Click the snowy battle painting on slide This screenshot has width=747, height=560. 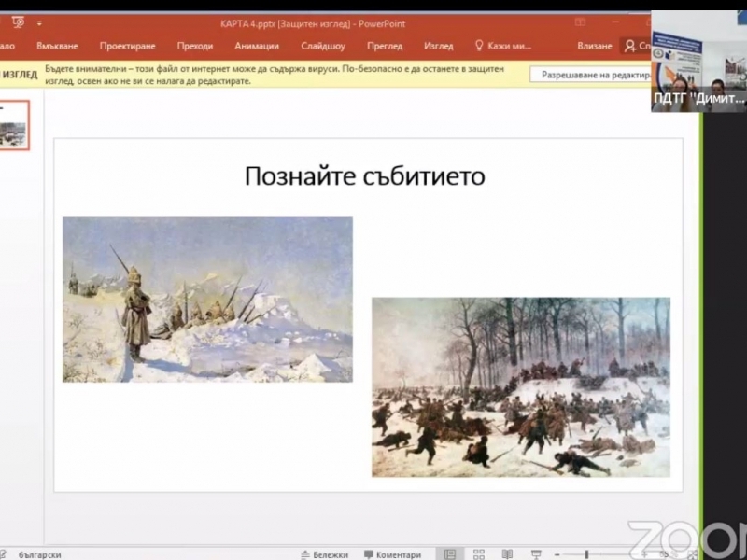[520, 386]
